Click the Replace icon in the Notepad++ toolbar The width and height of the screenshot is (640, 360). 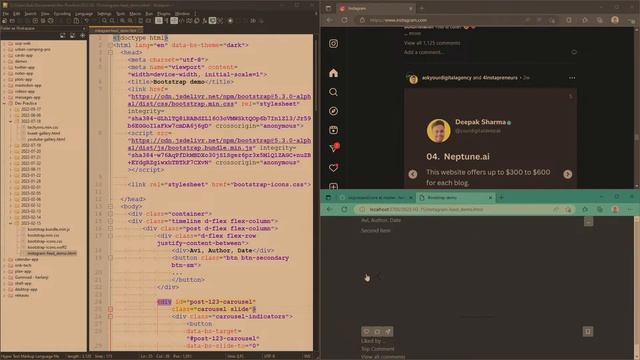(112, 21)
